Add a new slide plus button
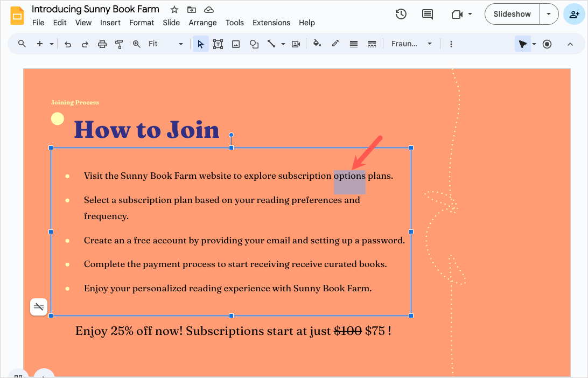588x378 pixels. click(40, 44)
